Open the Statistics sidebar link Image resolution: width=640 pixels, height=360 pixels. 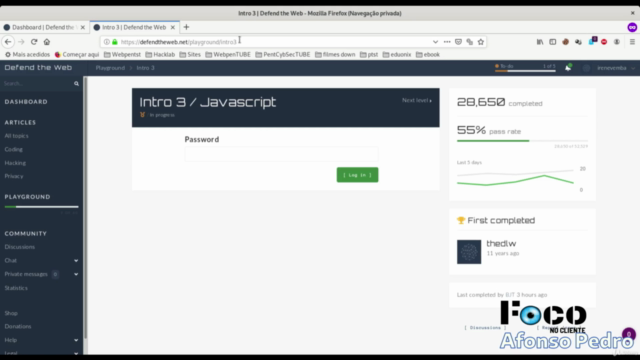point(16,288)
